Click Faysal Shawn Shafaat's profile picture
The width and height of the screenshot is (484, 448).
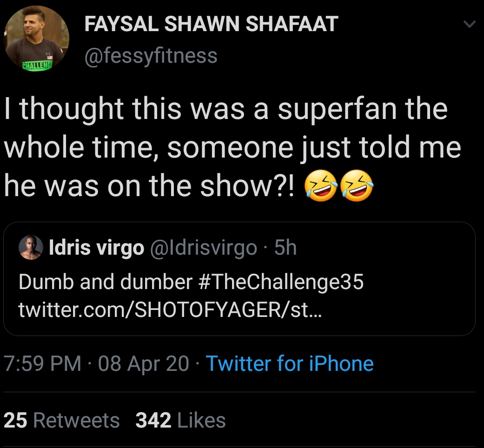pyautogui.click(x=36, y=39)
